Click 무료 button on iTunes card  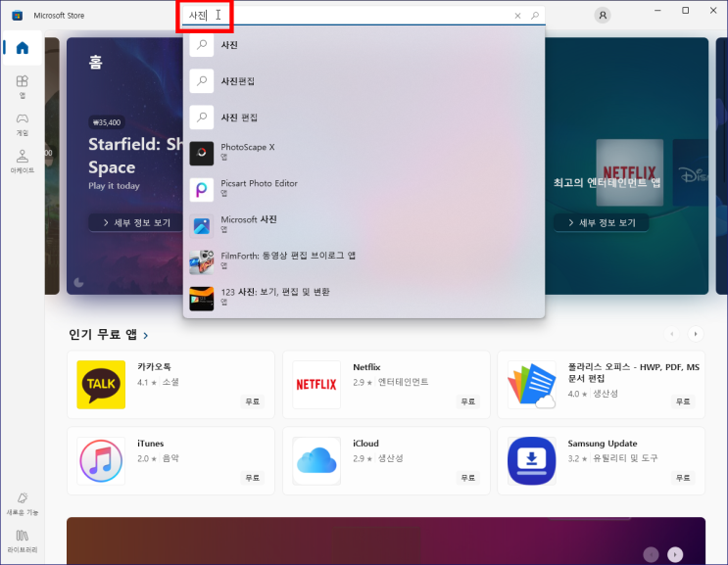click(x=252, y=478)
